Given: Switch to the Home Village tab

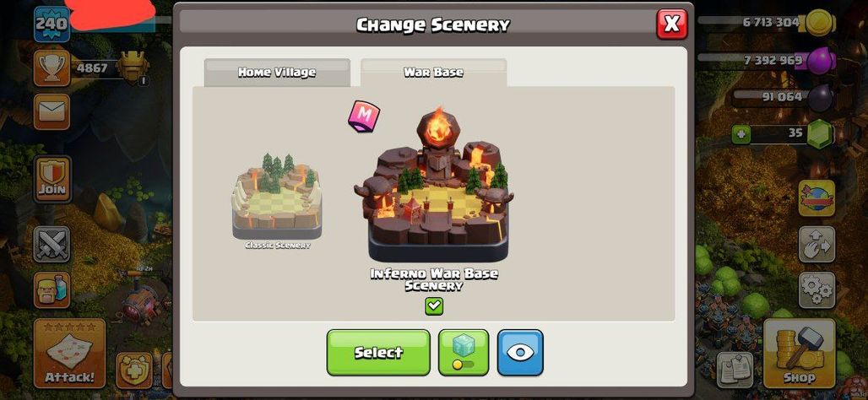Looking at the screenshot, I should [x=277, y=73].
